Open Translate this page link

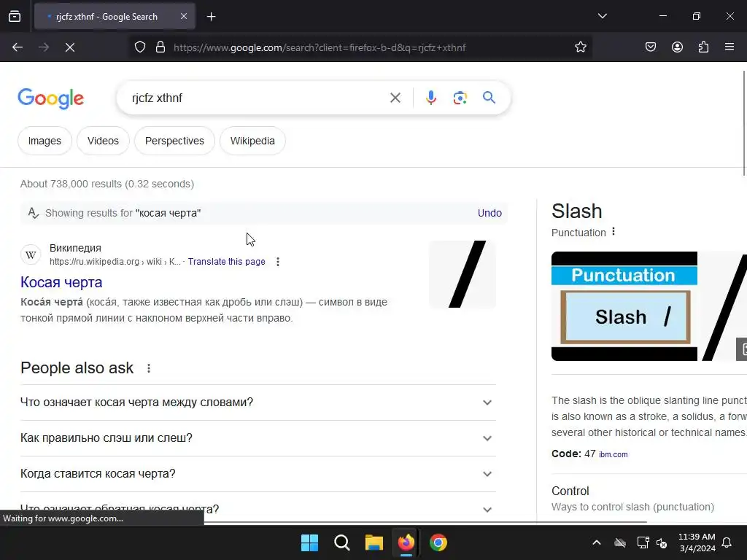[226, 262]
